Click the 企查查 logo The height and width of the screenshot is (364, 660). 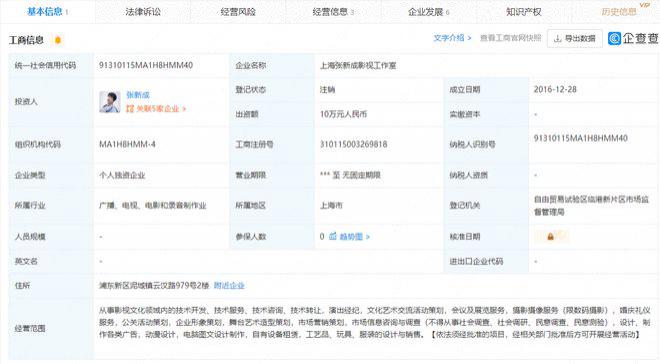click(x=633, y=38)
